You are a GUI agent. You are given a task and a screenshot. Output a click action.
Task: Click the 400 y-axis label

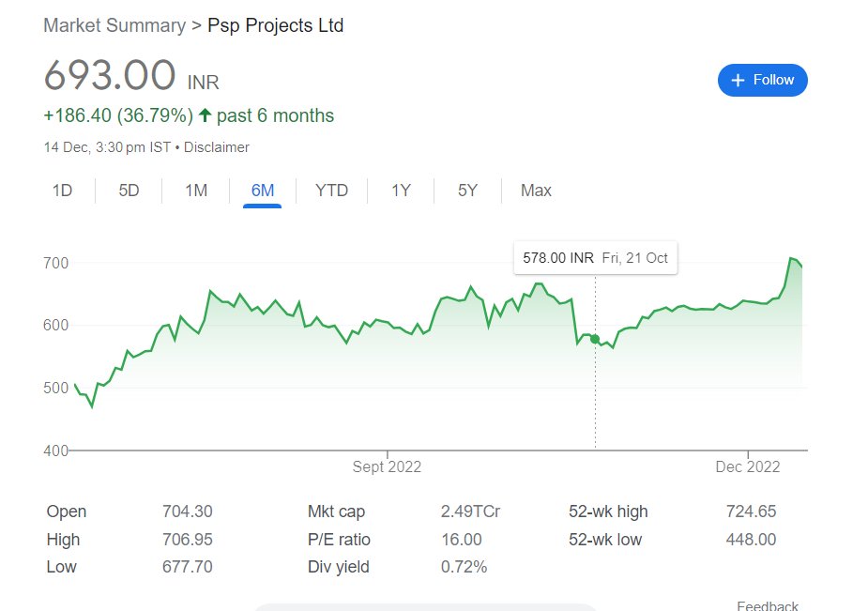click(56, 451)
